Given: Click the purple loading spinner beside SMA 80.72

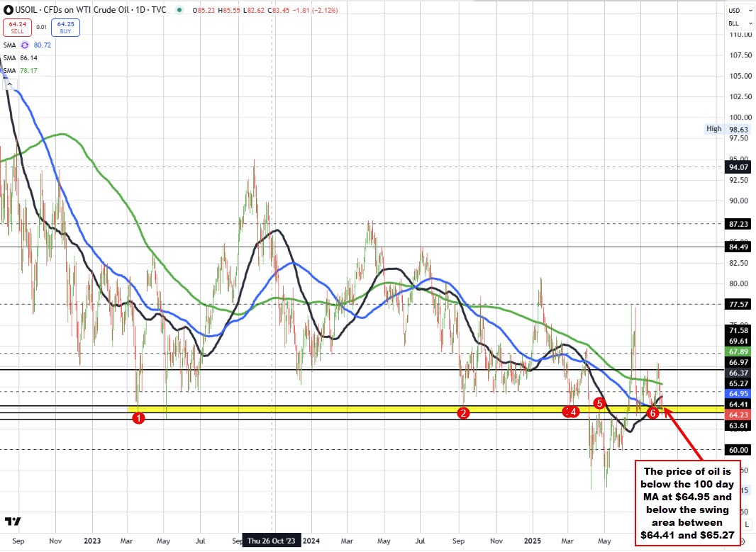Looking at the screenshot, I should [x=26, y=45].
